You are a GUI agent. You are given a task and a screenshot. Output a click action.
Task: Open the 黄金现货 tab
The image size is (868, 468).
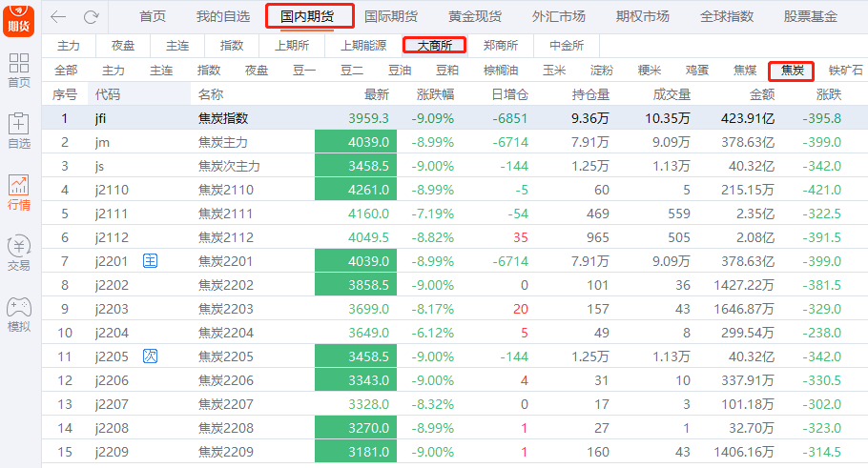[475, 16]
